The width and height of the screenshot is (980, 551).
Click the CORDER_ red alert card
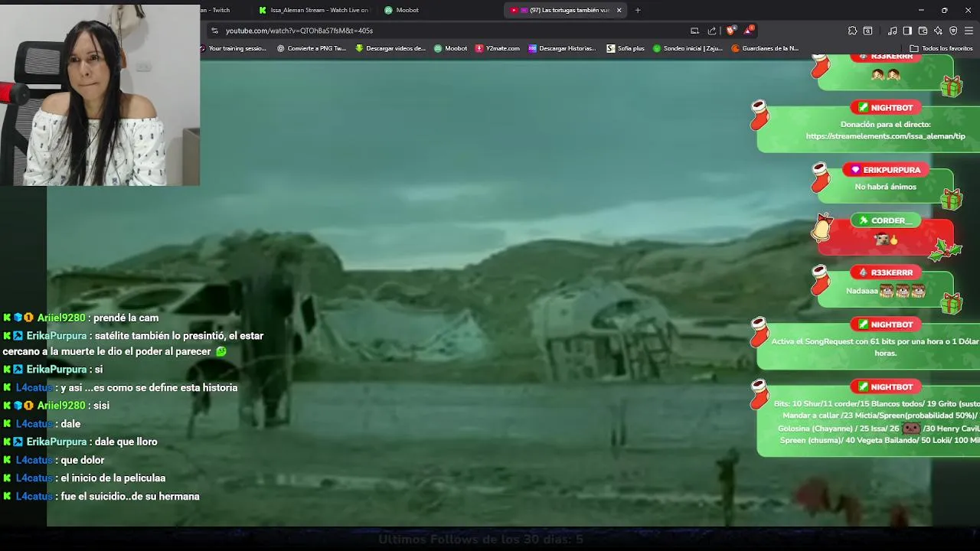(x=885, y=237)
